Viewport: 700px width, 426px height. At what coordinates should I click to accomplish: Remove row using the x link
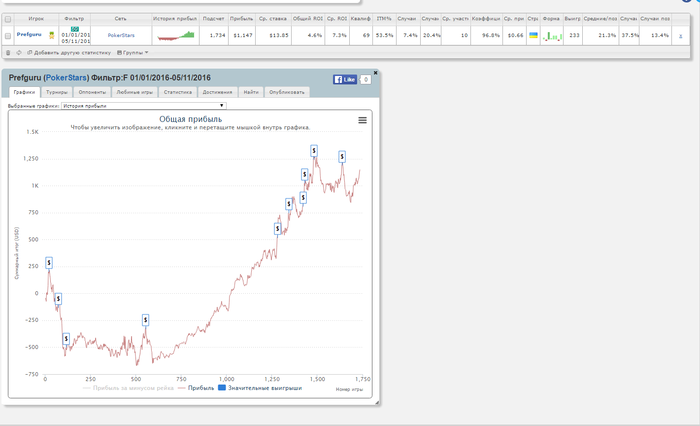[680, 36]
